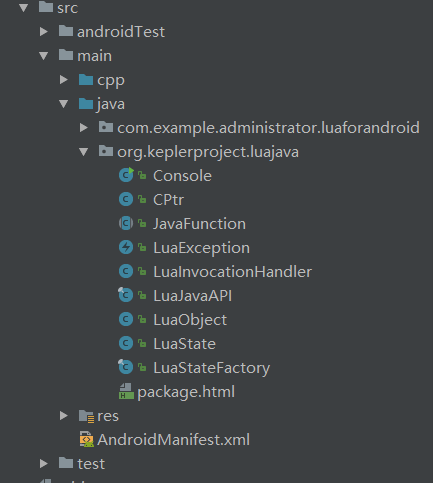Click the interface icon for JavaFunction
The image size is (433, 483).
(126, 223)
